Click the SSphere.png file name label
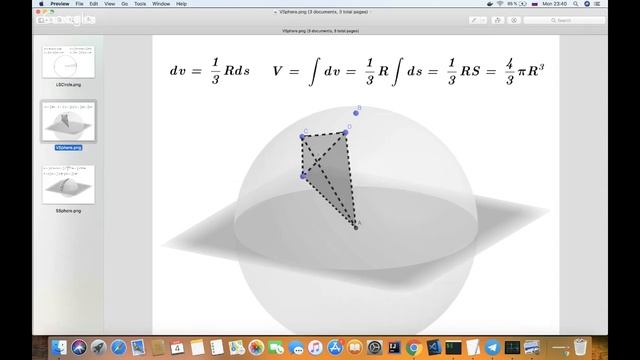 tap(69, 211)
